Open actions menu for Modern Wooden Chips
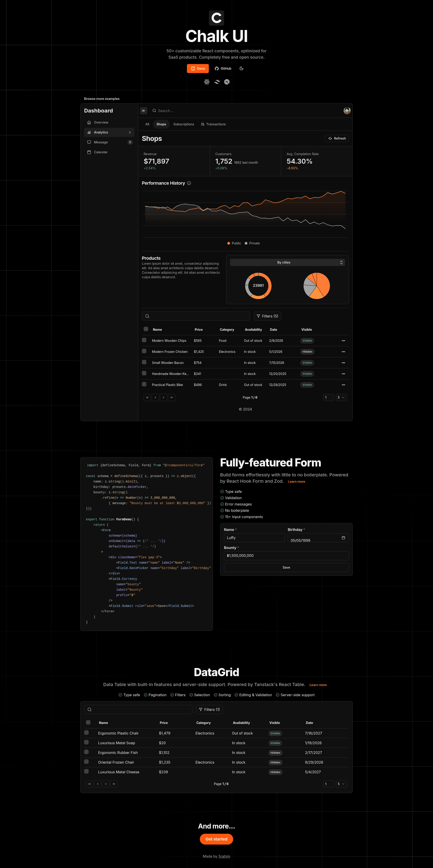Screen dimensions: 433x868 click(x=343, y=341)
